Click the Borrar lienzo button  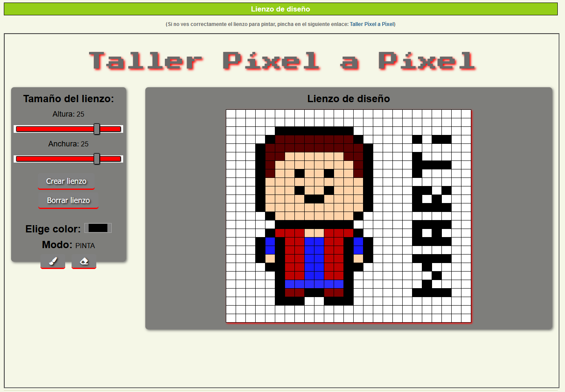[x=68, y=200]
